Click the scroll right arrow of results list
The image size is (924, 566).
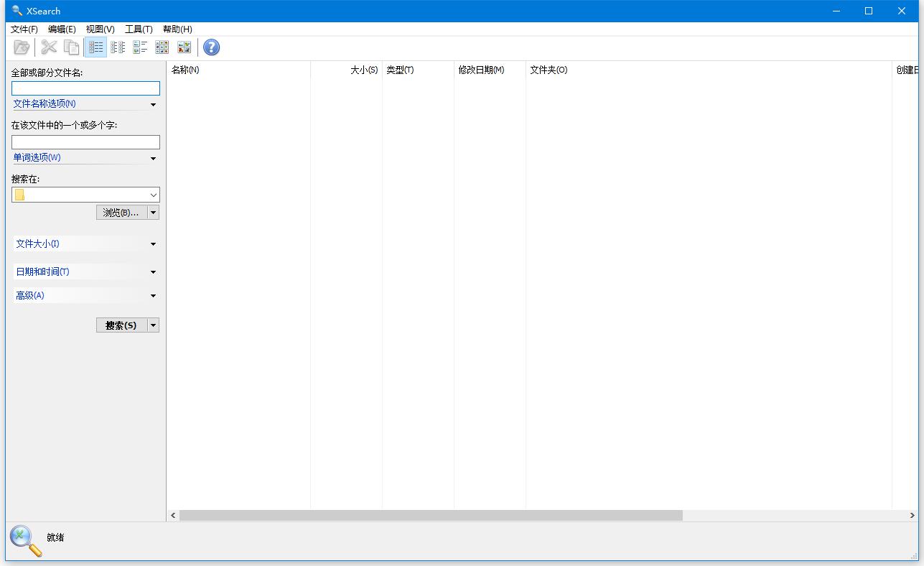tap(913, 515)
